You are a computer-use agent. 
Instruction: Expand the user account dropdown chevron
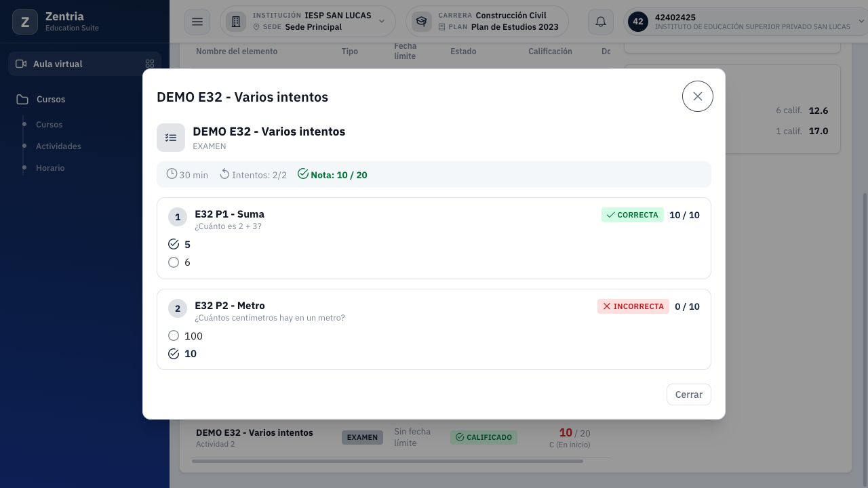point(862,22)
